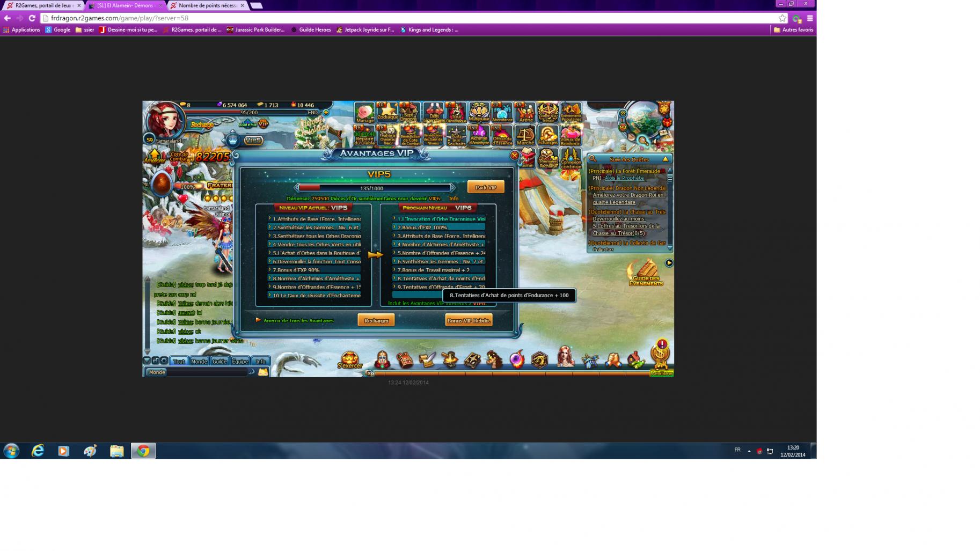Select the Équipe chat tab
Viewport: 980px width, 551px height.
pyautogui.click(x=240, y=362)
